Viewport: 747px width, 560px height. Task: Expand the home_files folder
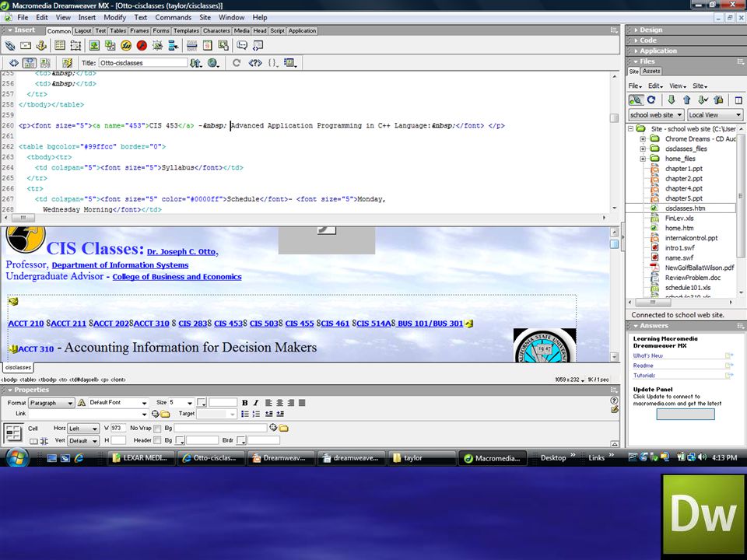pos(643,159)
